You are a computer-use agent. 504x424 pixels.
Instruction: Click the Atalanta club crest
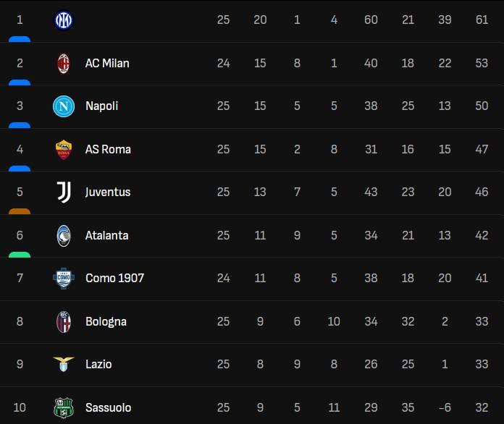(64, 236)
